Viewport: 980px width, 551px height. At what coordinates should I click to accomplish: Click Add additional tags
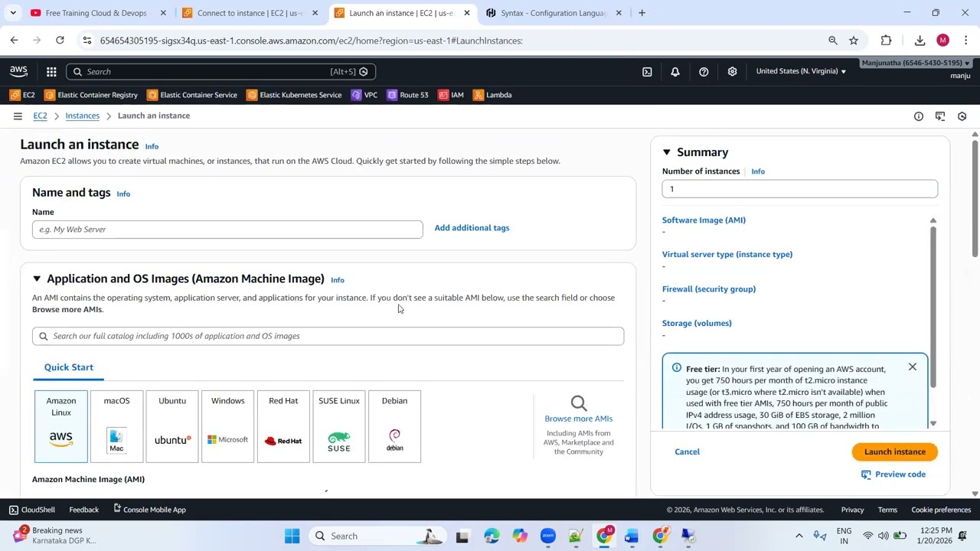click(472, 228)
